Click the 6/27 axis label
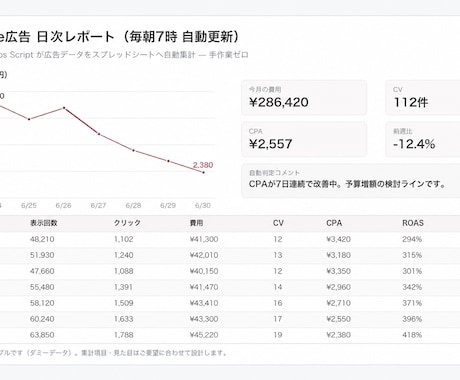This screenshot has height=380, width=460. point(98,205)
